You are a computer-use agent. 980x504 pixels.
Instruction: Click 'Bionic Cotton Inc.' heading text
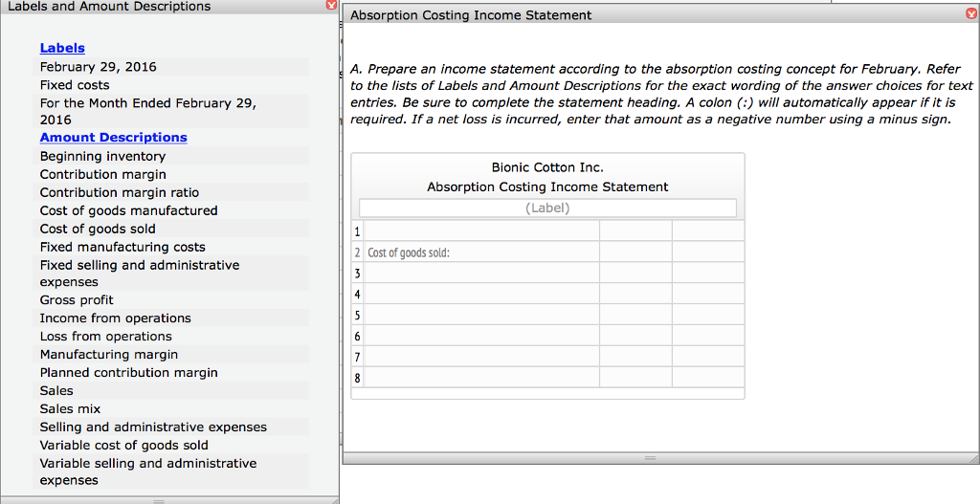coord(547,167)
